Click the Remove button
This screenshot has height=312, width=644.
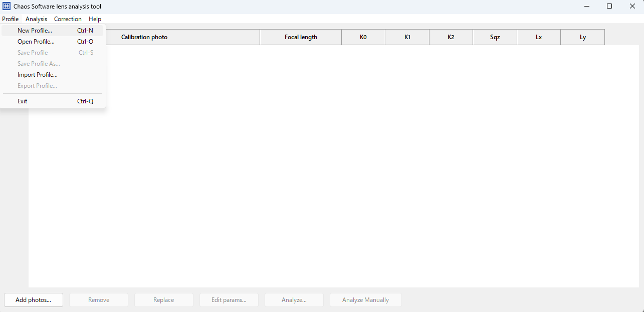click(99, 300)
